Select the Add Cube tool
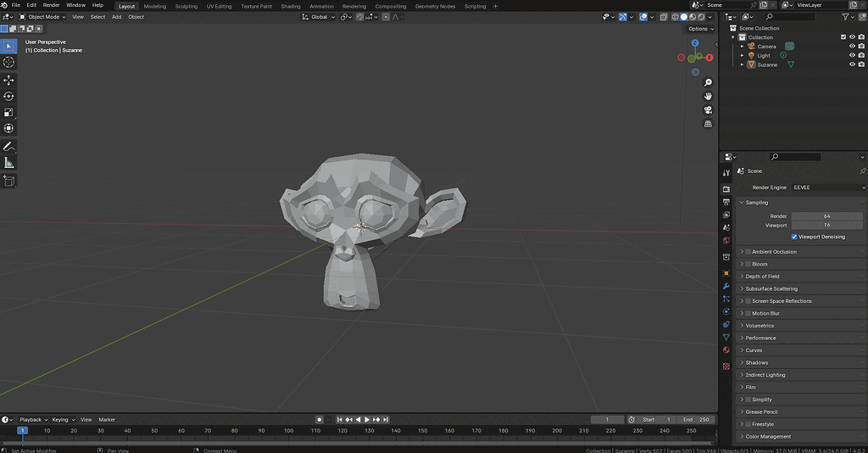This screenshot has height=453, width=868. click(x=8, y=181)
